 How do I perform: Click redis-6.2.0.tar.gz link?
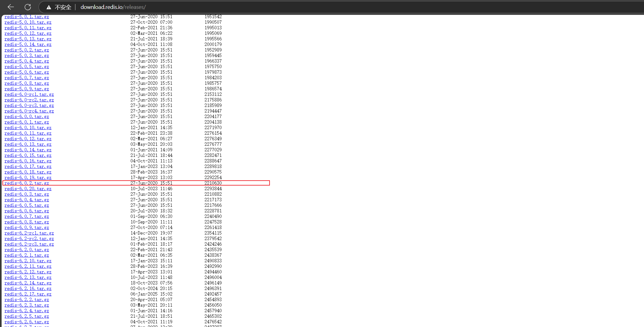point(27,250)
